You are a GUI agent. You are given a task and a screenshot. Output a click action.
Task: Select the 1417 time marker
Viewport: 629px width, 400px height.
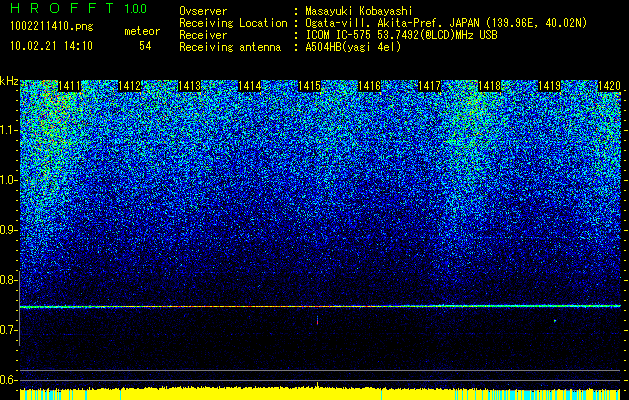pyautogui.click(x=429, y=86)
